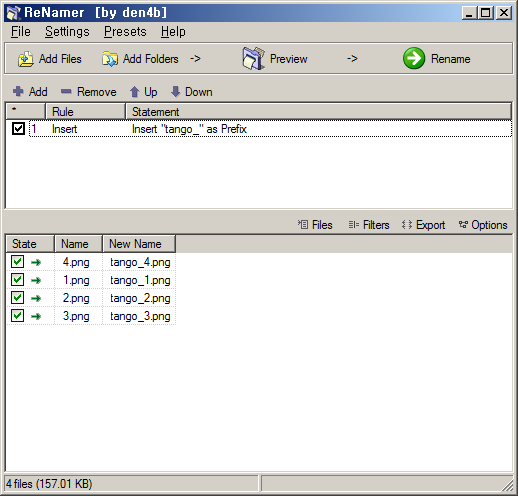This screenshot has width=518, height=496.
Task: Open the Settings menu
Action: tap(67, 32)
